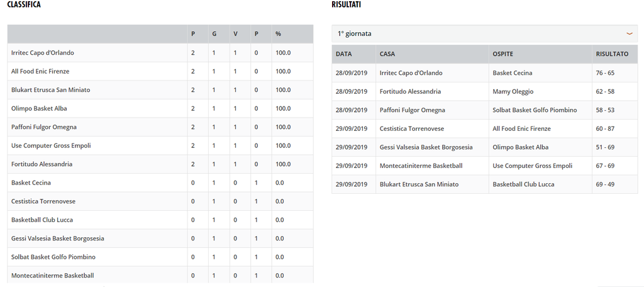Open the 60 - 87 result entry

pyautogui.click(x=604, y=128)
